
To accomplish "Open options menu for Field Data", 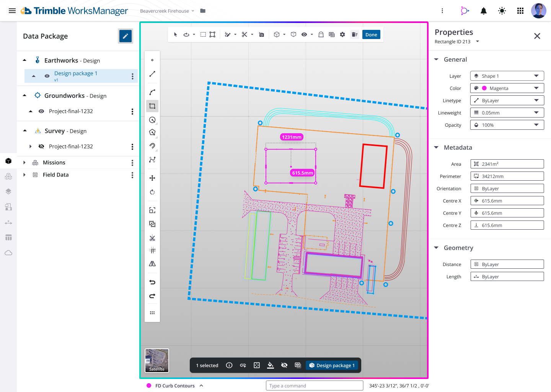I will pyautogui.click(x=132, y=175).
